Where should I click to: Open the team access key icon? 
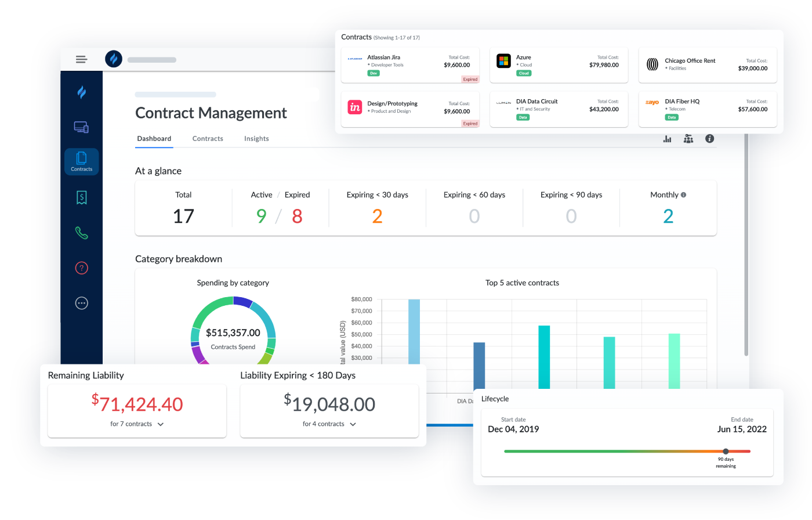click(688, 139)
